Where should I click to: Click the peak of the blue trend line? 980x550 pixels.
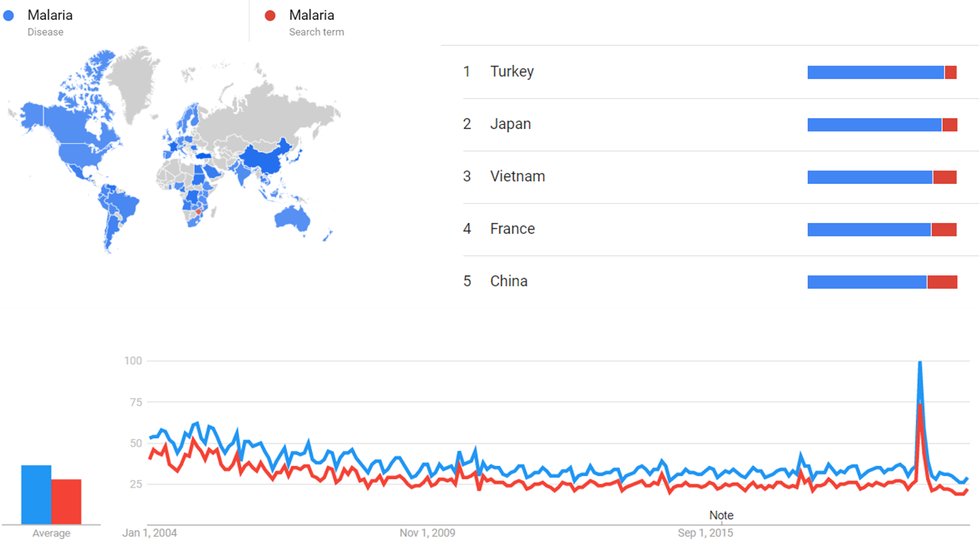pos(919,362)
